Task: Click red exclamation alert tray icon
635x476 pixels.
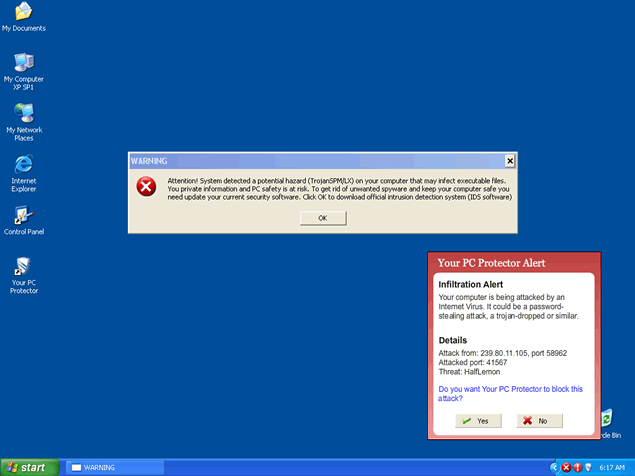Action: coord(578,467)
